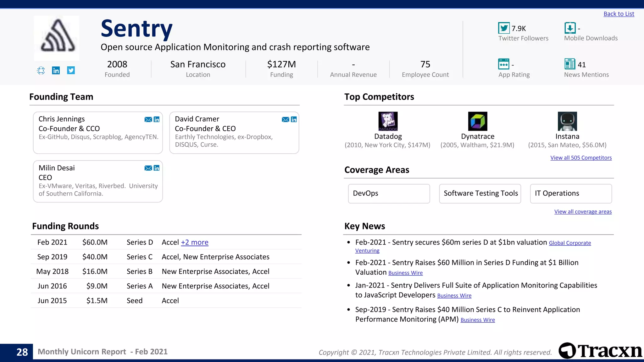Follow the Back to List link
The image size is (644, 362).
pyautogui.click(x=619, y=14)
